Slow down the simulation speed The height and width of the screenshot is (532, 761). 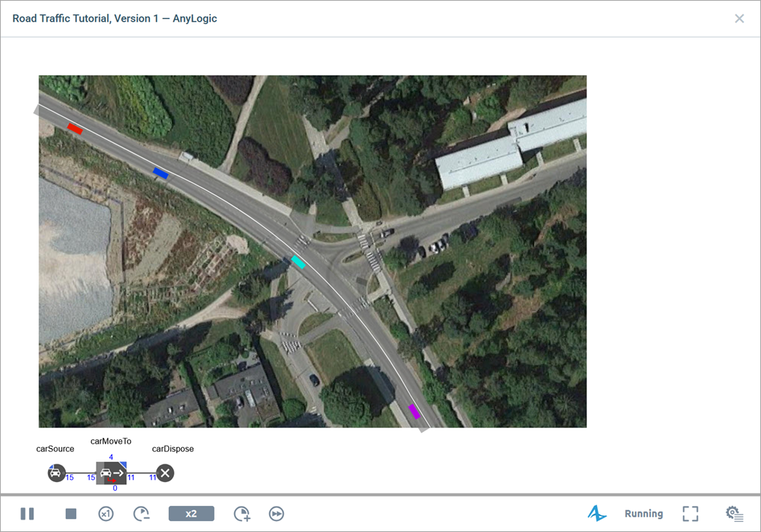click(141, 514)
